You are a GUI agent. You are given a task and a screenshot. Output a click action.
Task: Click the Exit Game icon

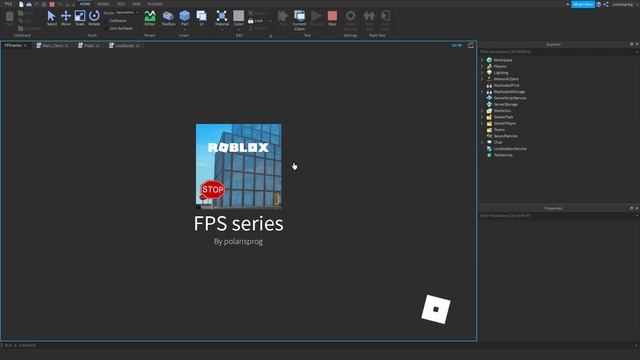coord(385,16)
